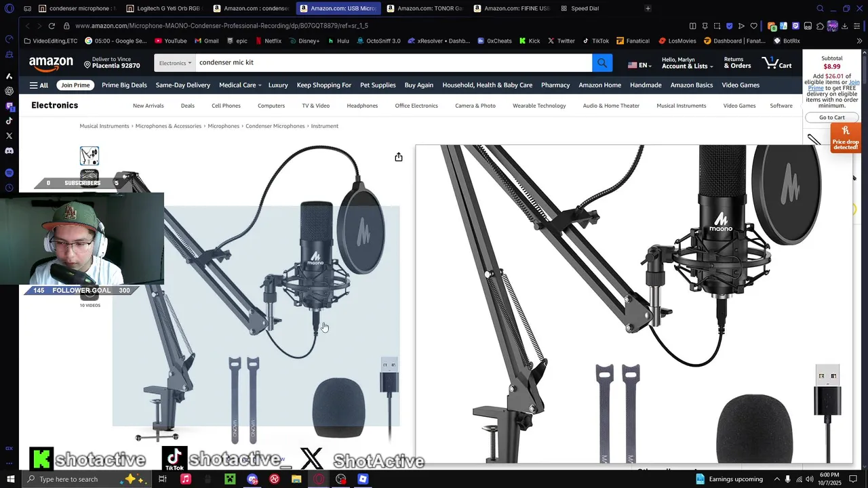Open the Kick bookmark
The image size is (868, 488).
coord(530,41)
